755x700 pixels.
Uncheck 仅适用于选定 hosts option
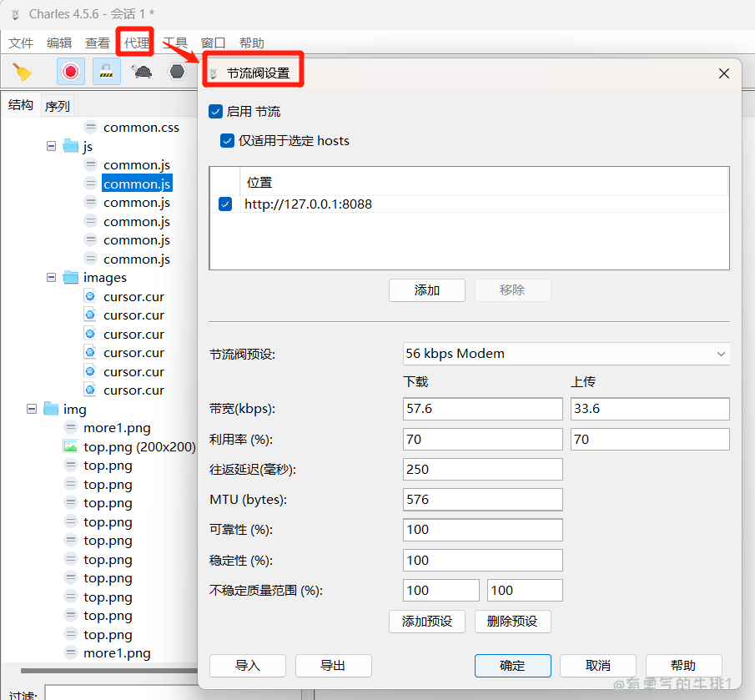click(x=227, y=140)
